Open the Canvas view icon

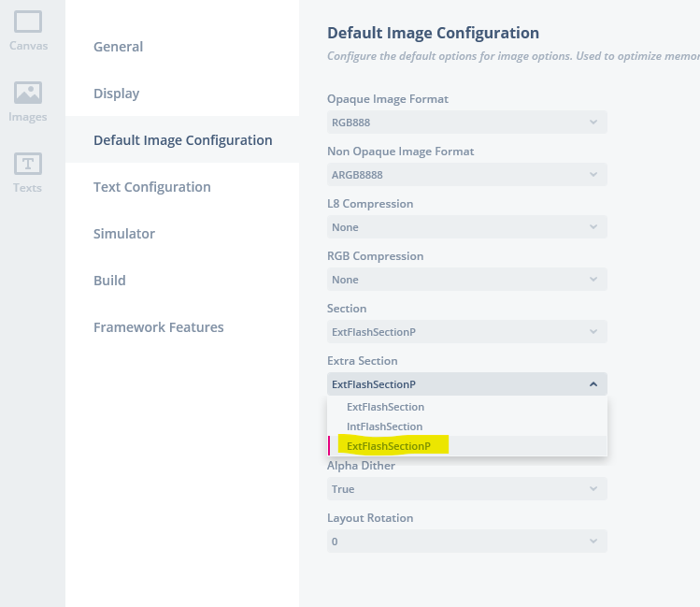coord(28,29)
